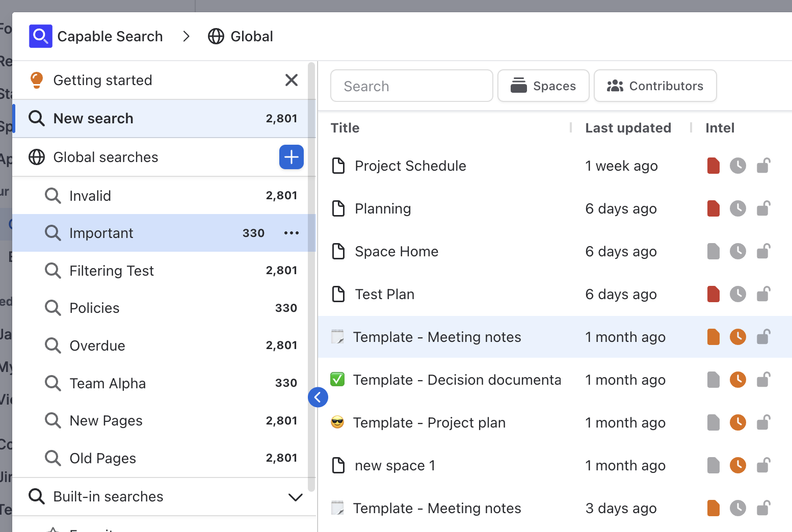Click the orange page icon for highlighted Meeting notes
Viewport: 792px width, 532px height.
[x=713, y=337]
